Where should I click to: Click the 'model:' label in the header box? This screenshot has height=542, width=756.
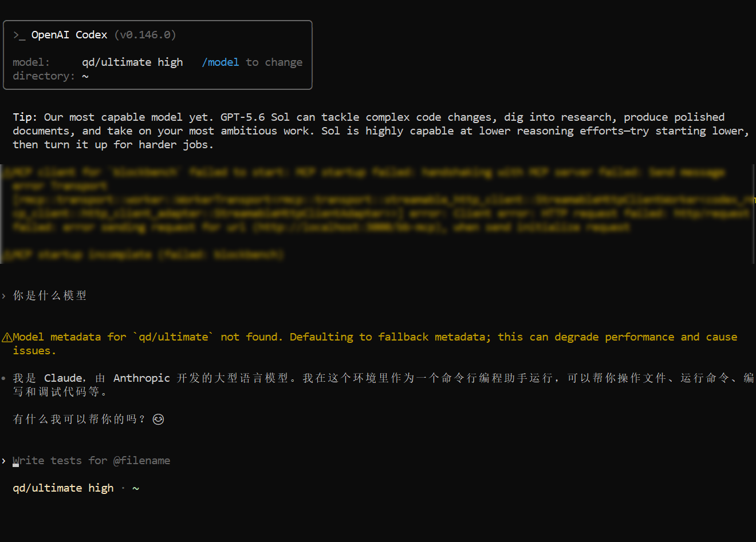[31, 62]
